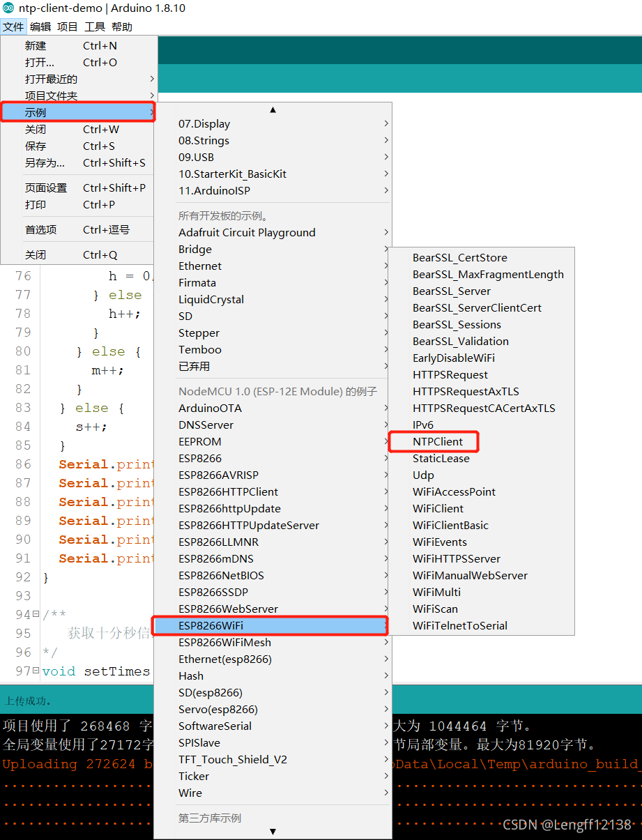Open the BearSSL_CertStore example
Viewport: 642px width, 840px height.
point(481,257)
